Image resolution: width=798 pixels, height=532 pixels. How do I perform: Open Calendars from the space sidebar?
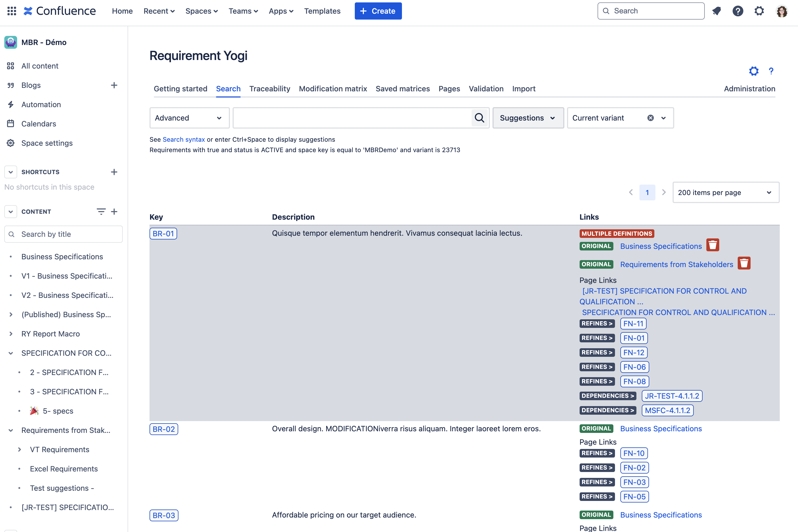(39, 123)
